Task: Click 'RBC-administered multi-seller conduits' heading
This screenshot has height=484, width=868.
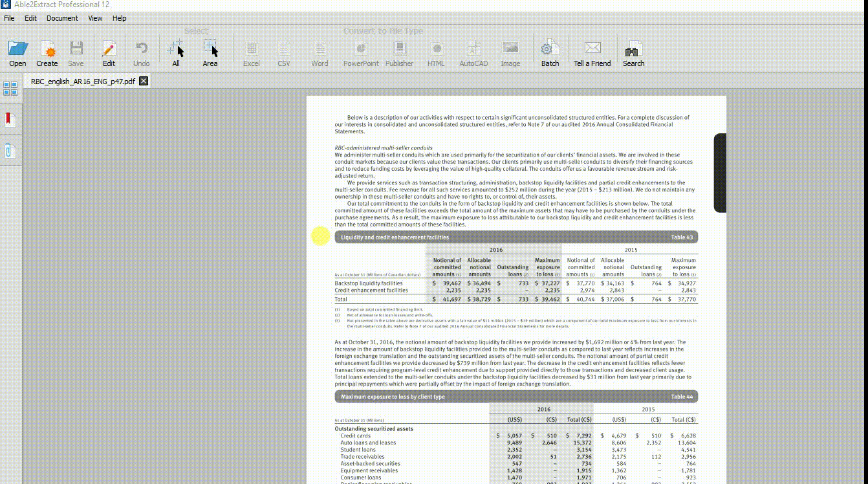Action: pos(384,148)
